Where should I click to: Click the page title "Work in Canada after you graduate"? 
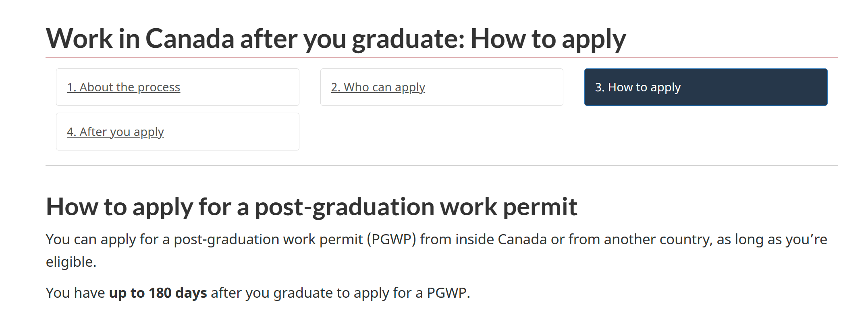pos(336,38)
